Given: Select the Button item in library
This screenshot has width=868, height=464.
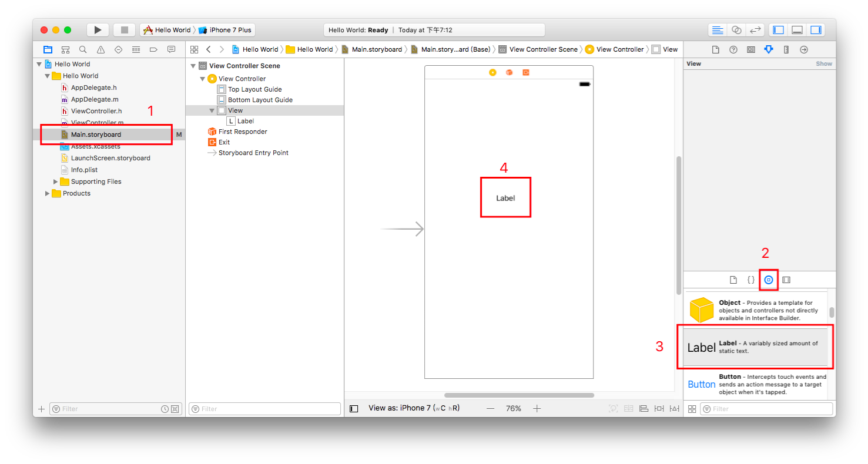Looking at the screenshot, I should click(756, 385).
